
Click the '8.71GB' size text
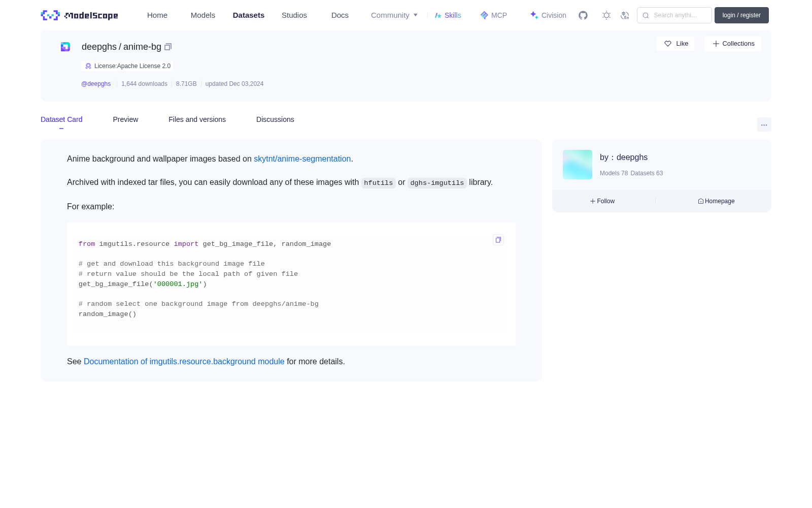(186, 84)
